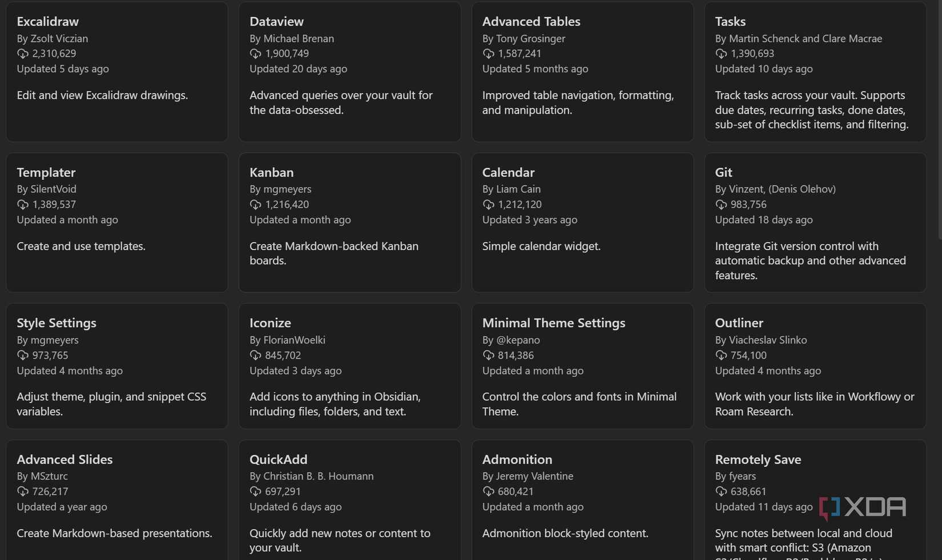The image size is (942, 560).
Task: Open the Admonition plugin title
Action: point(517,460)
